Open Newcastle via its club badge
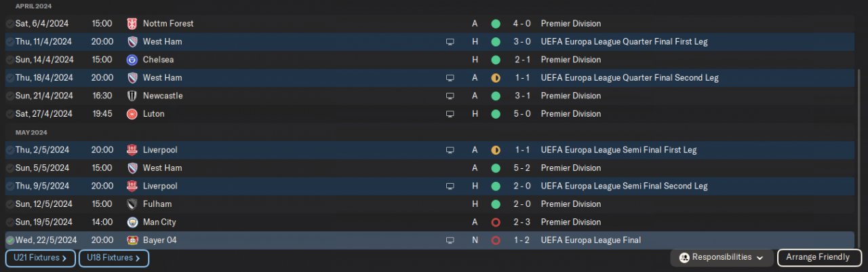 coord(132,96)
